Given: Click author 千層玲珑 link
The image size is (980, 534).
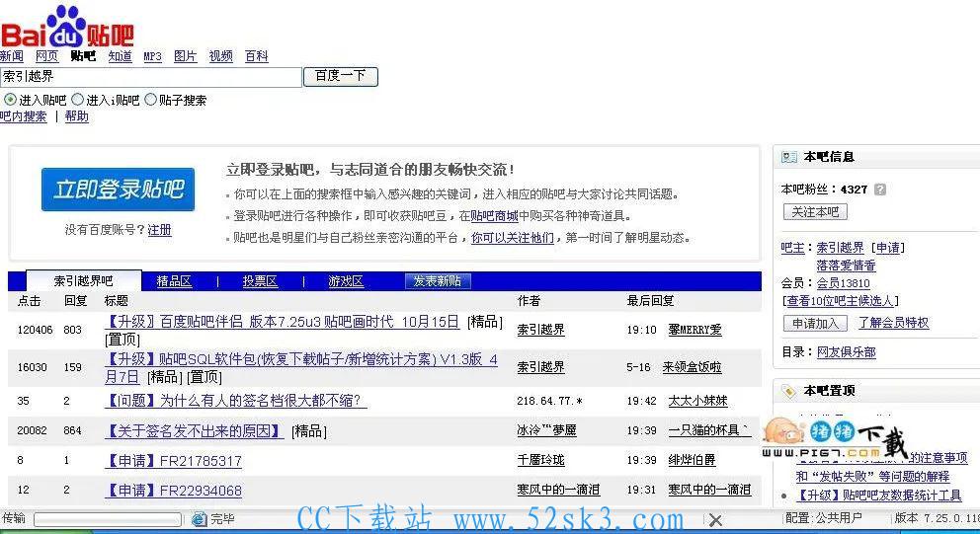Looking at the screenshot, I should pyautogui.click(x=540, y=460).
